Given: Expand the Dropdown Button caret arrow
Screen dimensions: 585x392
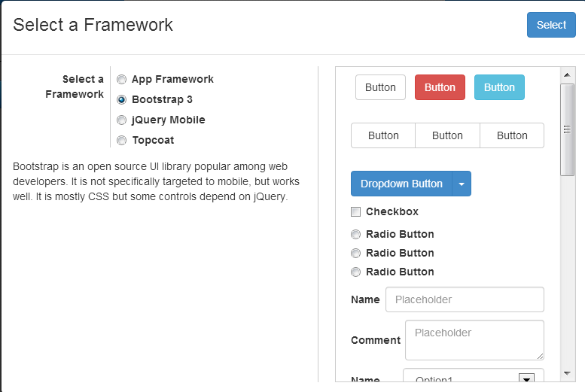Looking at the screenshot, I should tap(462, 184).
